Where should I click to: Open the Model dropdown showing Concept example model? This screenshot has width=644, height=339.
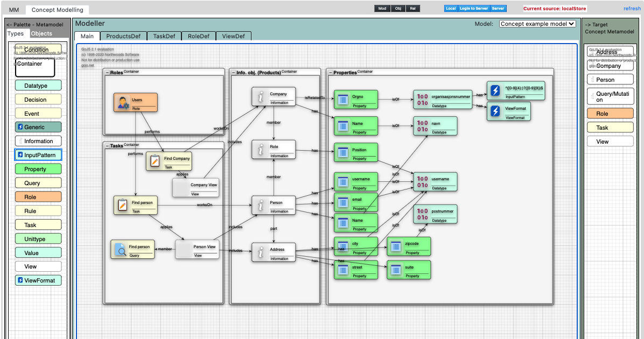(x=537, y=24)
